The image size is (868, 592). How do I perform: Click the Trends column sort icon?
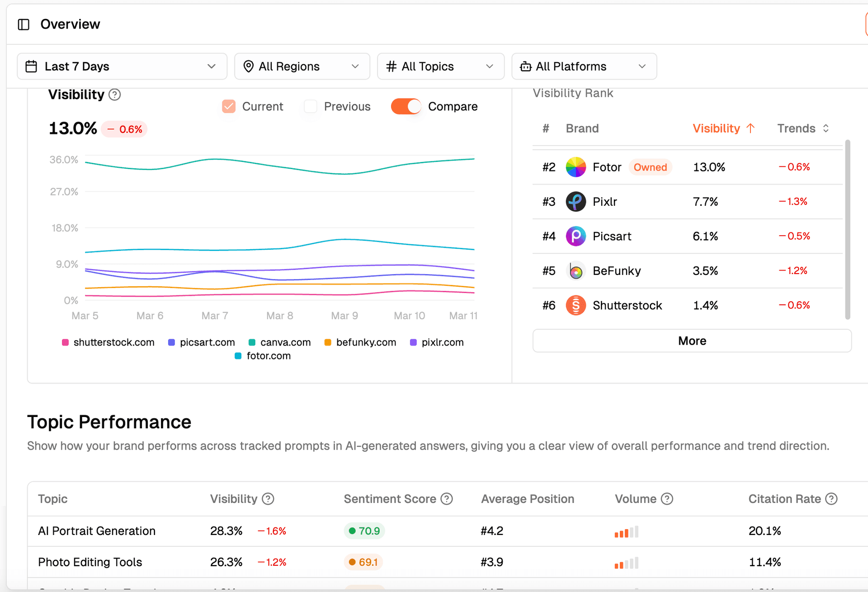[826, 128]
